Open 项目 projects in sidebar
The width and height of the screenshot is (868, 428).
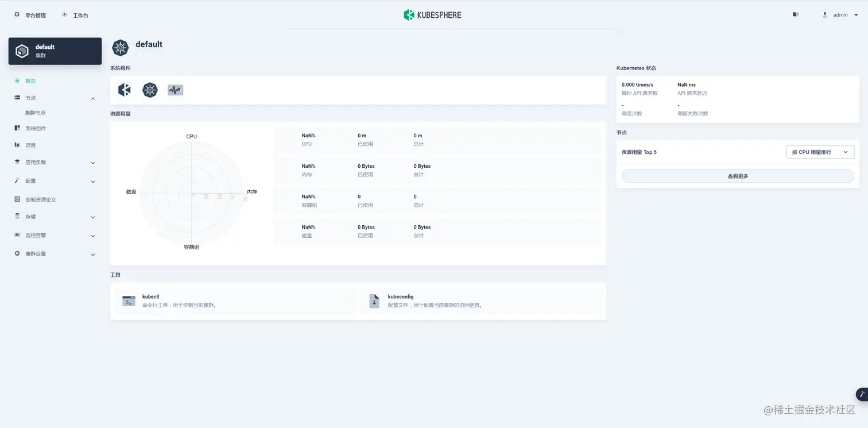30,145
